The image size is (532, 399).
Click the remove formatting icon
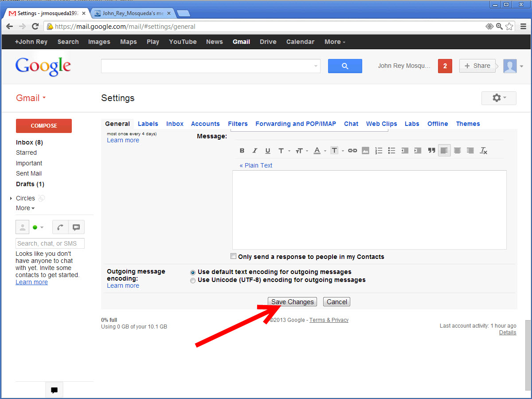(484, 151)
